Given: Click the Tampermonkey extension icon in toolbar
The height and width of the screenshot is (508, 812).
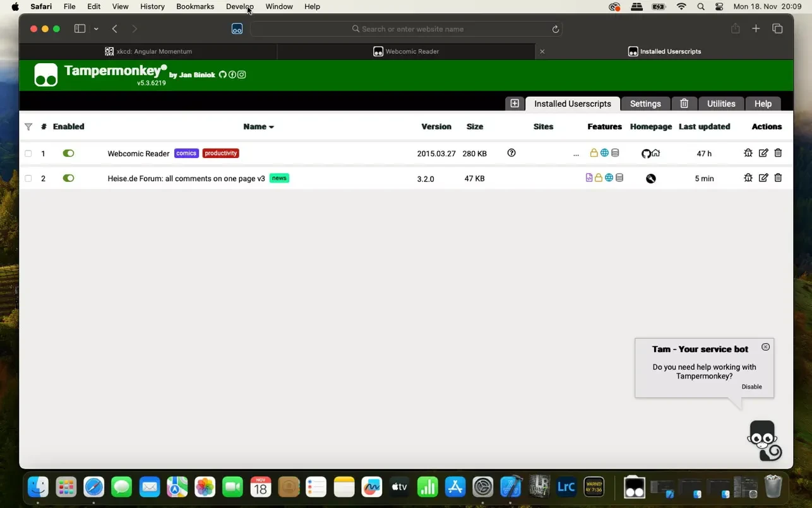Looking at the screenshot, I should [237, 29].
